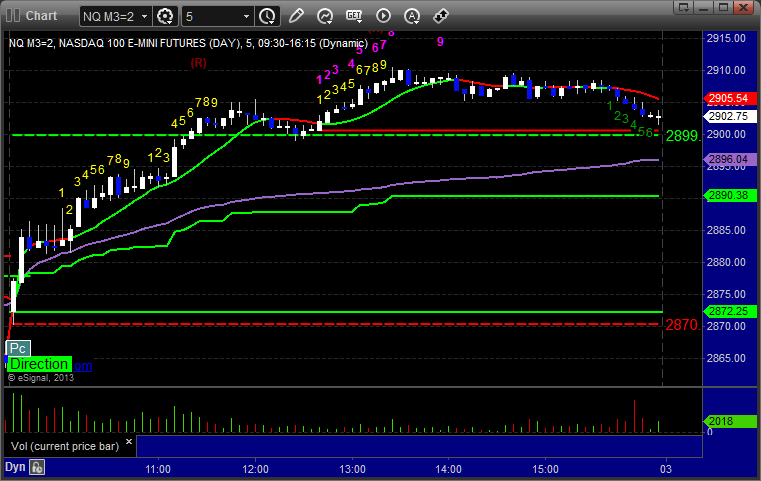
Task: Click the eSignal, 2013 copyright text
Action: pos(41,378)
